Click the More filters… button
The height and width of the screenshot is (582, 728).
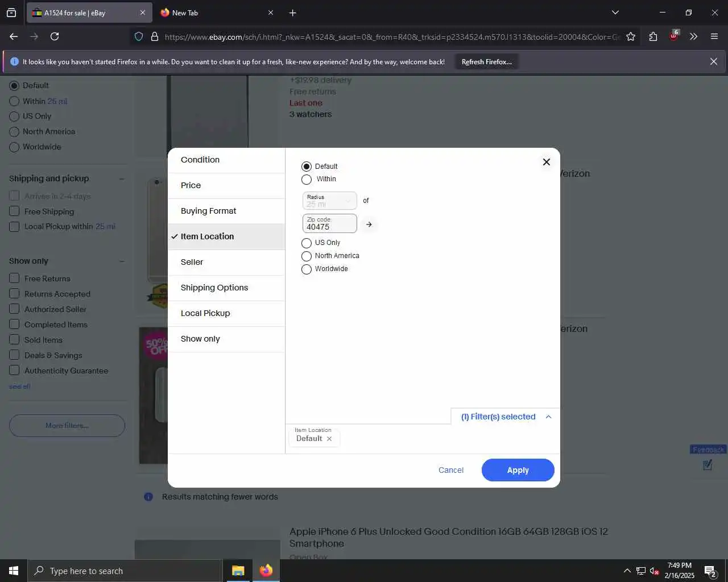67,426
